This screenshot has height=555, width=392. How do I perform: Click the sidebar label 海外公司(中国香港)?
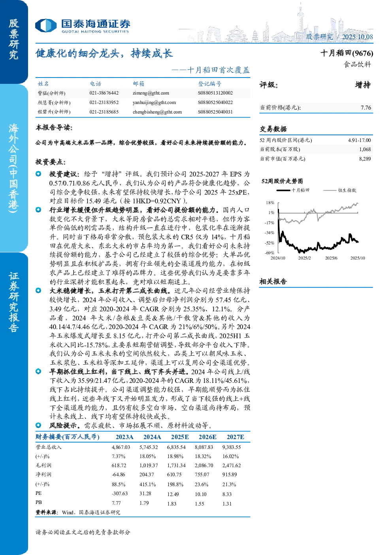(14, 168)
